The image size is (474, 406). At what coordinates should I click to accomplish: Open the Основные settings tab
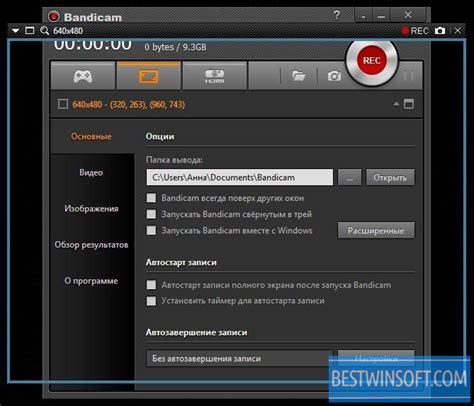91,136
